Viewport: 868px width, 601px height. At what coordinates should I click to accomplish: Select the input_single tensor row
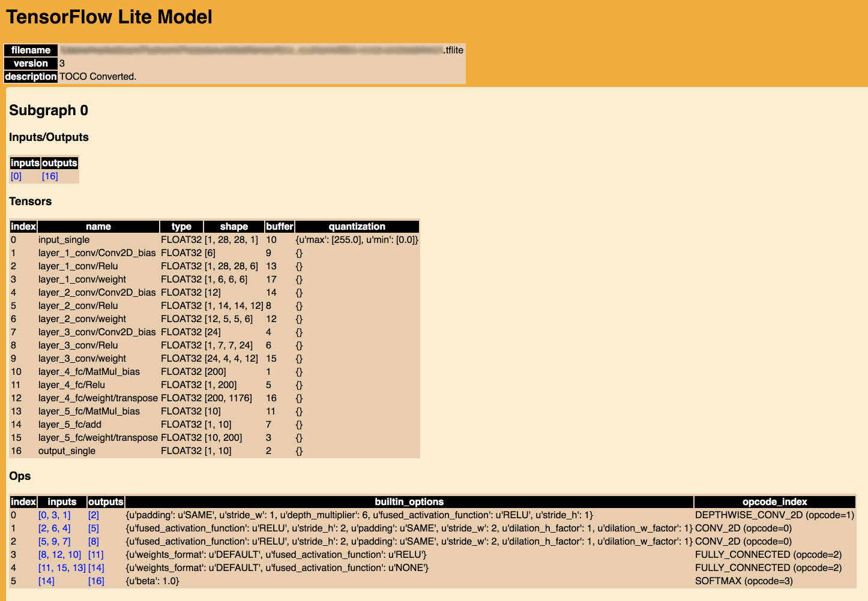[x=64, y=239]
